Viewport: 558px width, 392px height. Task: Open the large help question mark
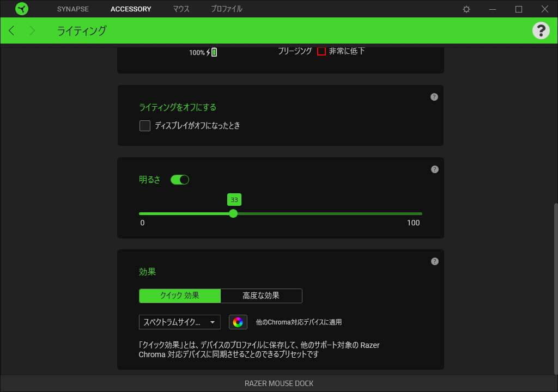[x=541, y=30]
